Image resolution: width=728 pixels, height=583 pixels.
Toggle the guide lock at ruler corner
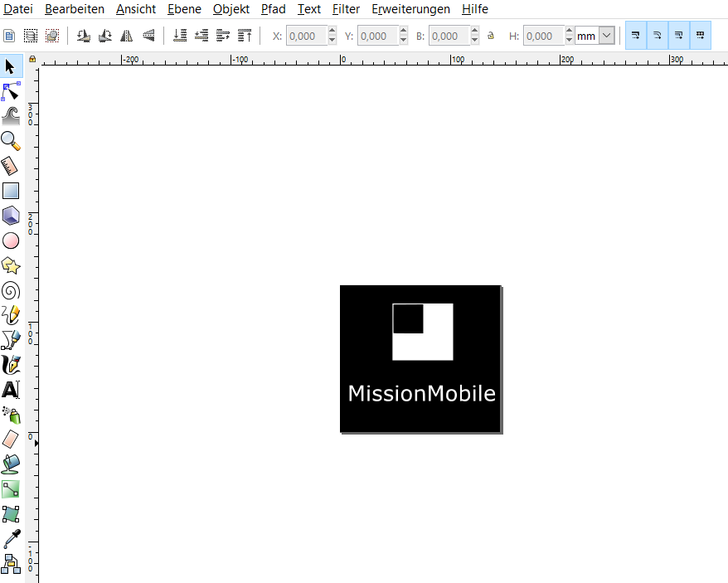(32, 59)
